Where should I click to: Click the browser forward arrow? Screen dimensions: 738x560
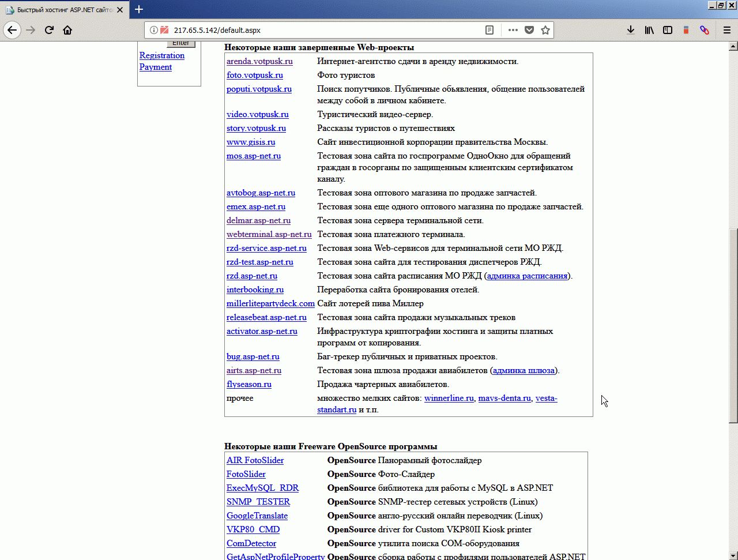pyautogui.click(x=31, y=30)
